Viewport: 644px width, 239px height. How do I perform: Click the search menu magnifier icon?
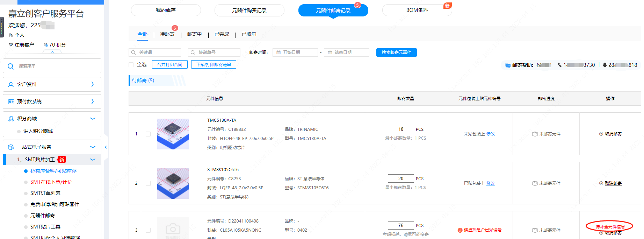click(x=10, y=66)
